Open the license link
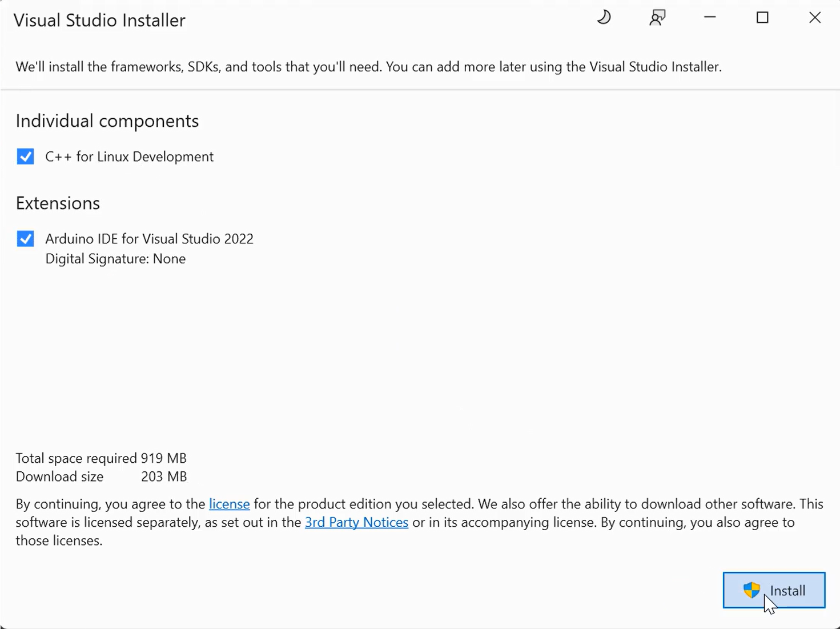Image resolution: width=840 pixels, height=629 pixels. [x=229, y=504]
